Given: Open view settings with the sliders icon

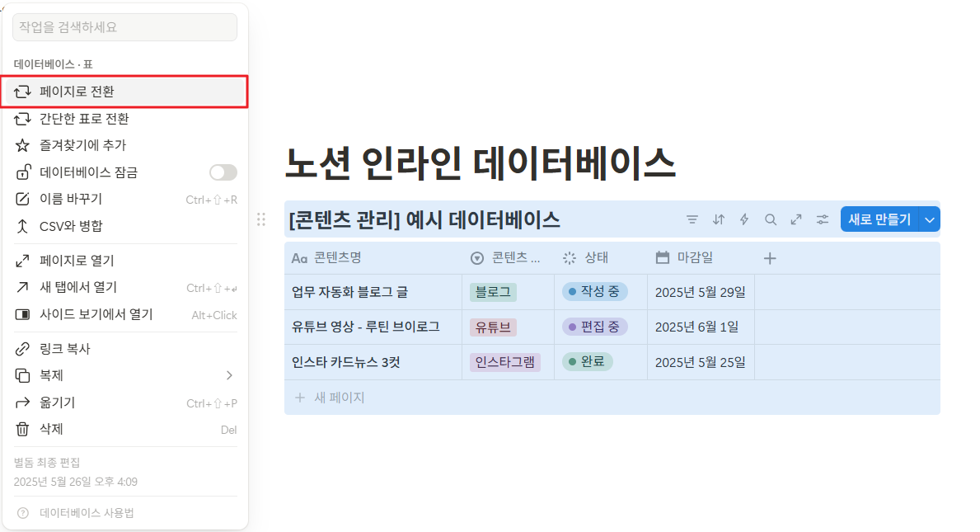Looking at the screenshot, I should [822, 219].
